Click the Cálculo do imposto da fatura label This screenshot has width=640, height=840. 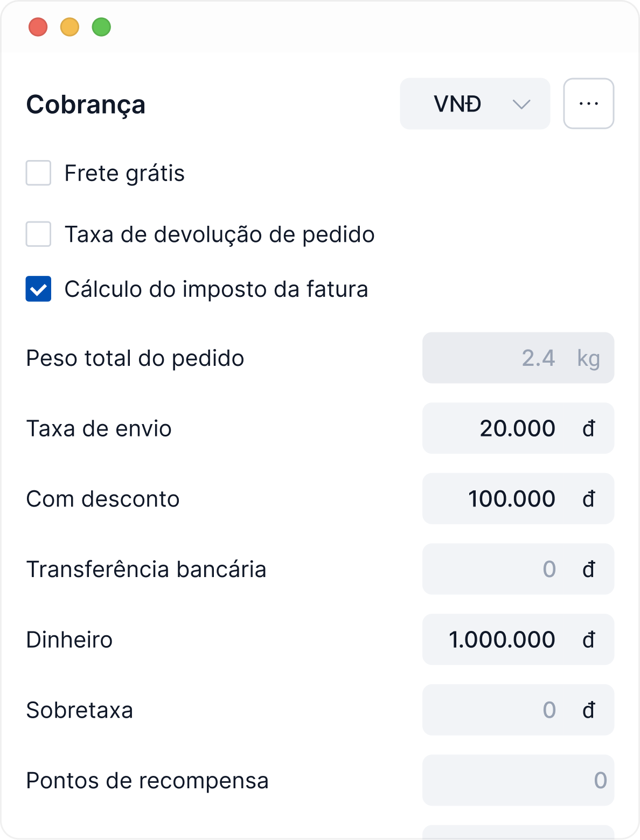[x=216, y=289]
